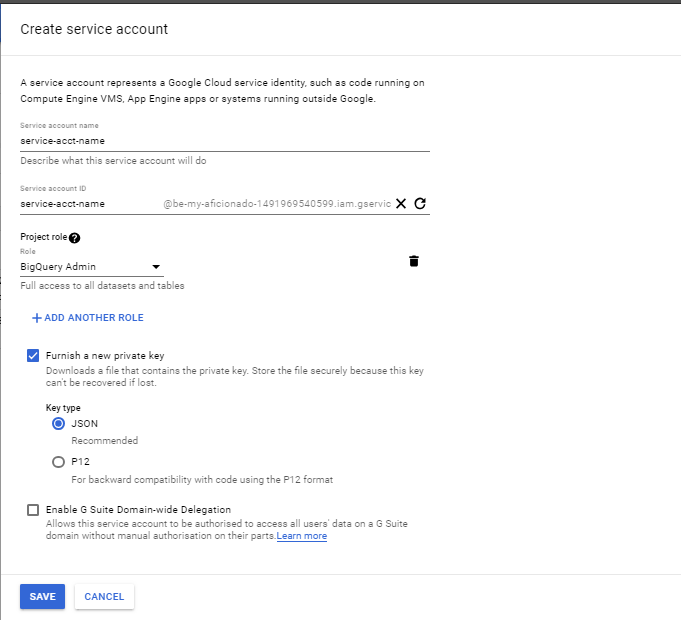Click the 'Full access to all datasets and tables' text

[x=102, y=286]
